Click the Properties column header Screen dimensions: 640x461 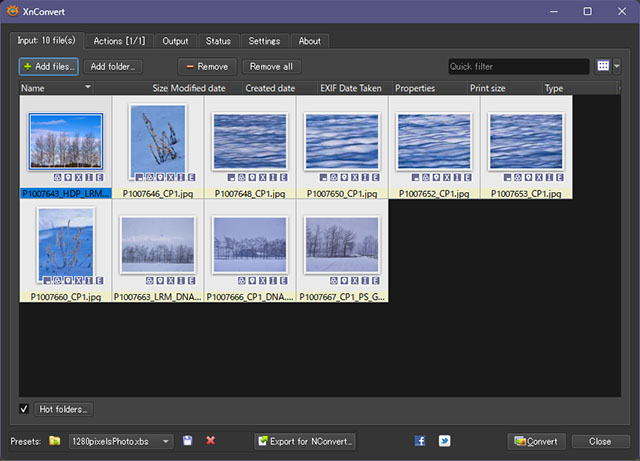[430, 88]
